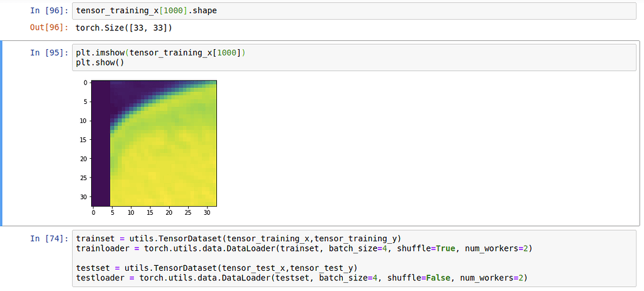Select the In [74] cell prompt
644x291 pixels.
click(x=49, y=239)
